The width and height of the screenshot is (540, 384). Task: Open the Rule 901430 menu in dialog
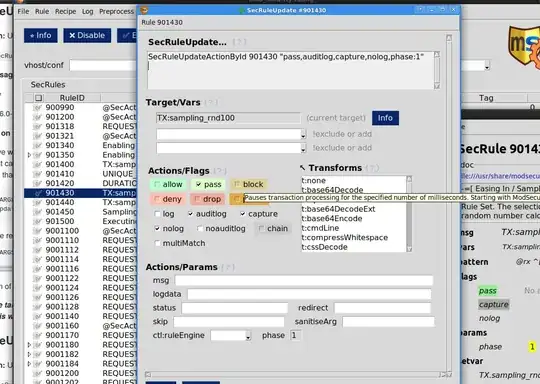(x=162, y=22)
